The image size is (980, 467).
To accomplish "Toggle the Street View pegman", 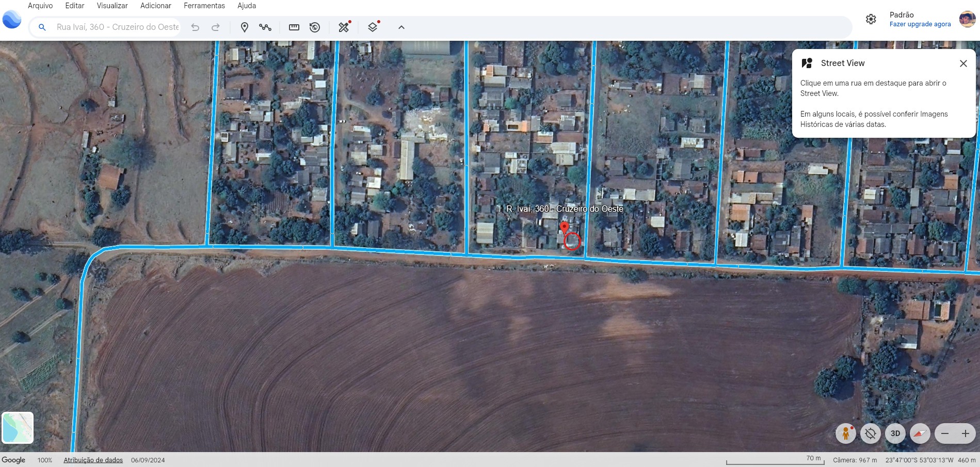I will (x=846, y=433).
